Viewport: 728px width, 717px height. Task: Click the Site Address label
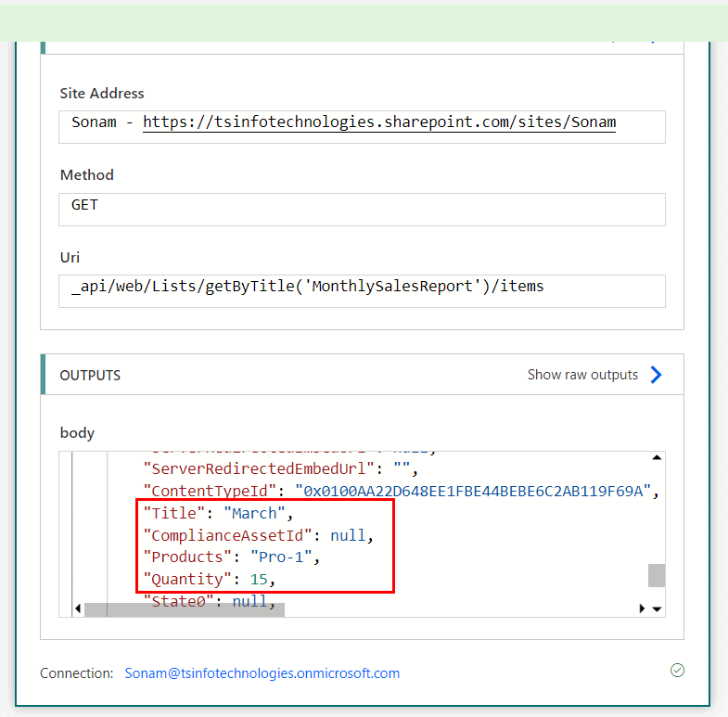click(x=102, y=94)
